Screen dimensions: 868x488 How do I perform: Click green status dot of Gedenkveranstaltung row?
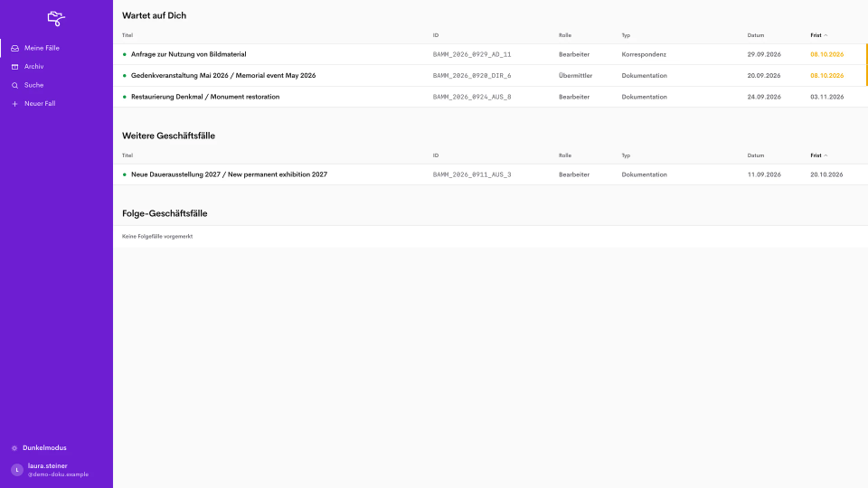[x=125, y=75]
